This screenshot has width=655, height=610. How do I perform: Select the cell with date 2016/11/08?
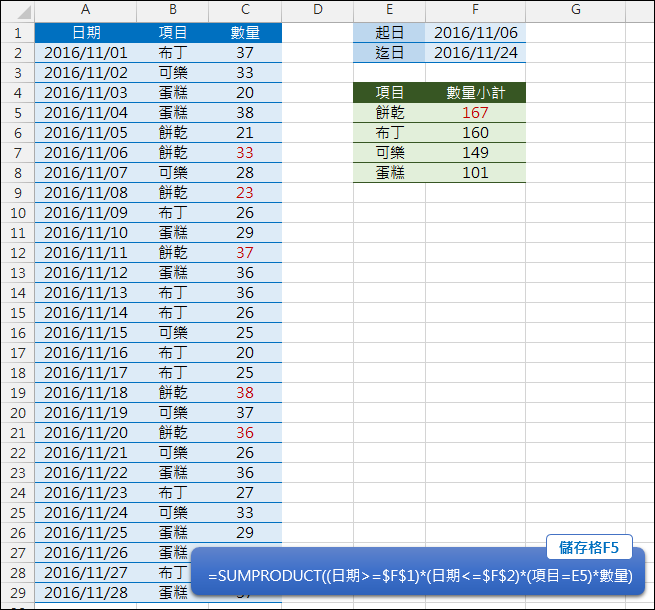click(86, 193)
